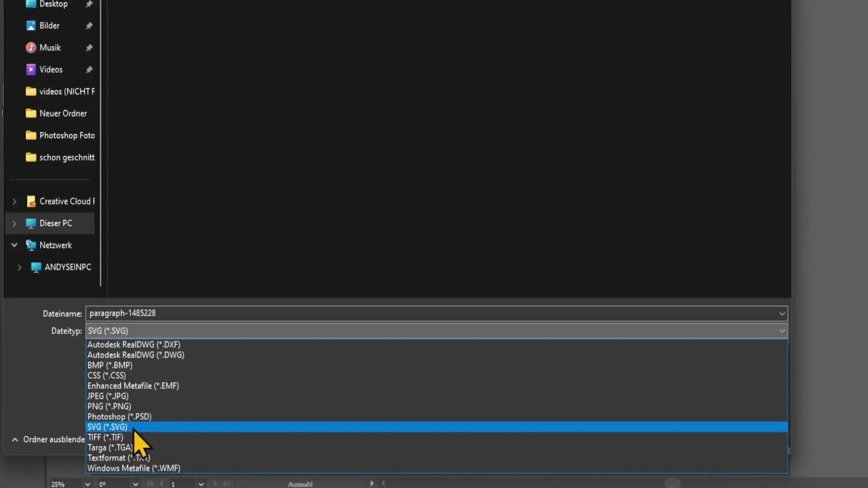868x488 pixels.
Task: Select JPEG (*.JPG) export format
Action: pos(108,396)
